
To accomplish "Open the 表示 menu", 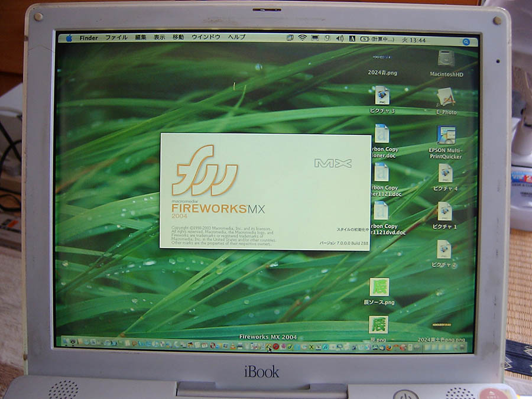I will [159, 37].
